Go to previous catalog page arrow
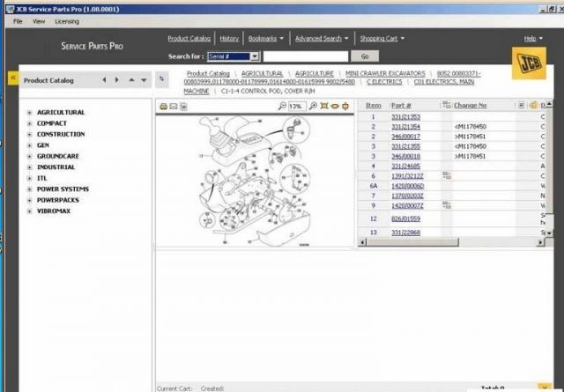 coord(105,80)
